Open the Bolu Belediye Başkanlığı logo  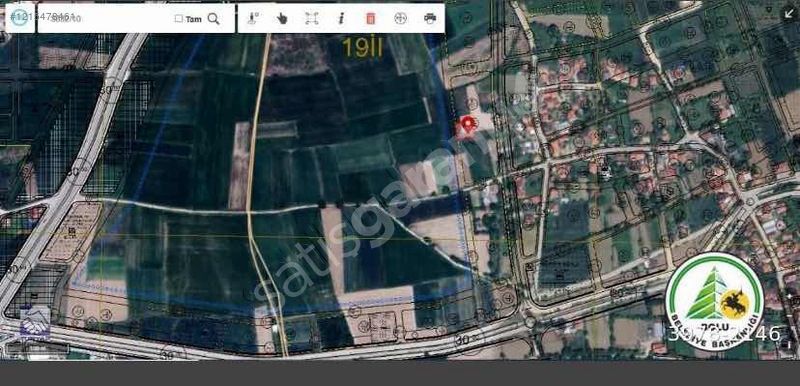714,301
